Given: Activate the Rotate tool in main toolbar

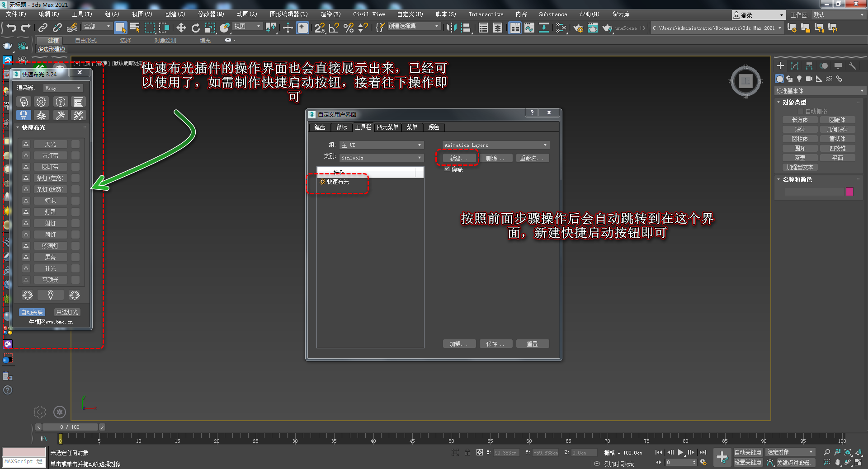Looking at the screenshot, I should coord(195,28).
